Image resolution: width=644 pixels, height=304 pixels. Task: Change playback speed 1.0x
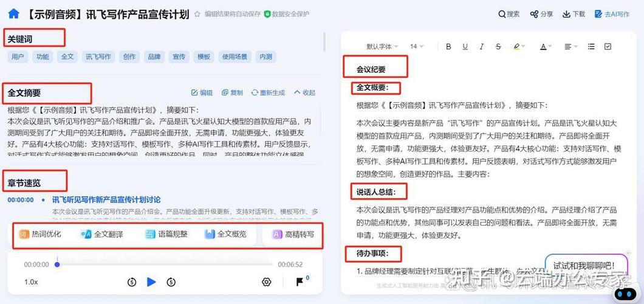[31, 282]
